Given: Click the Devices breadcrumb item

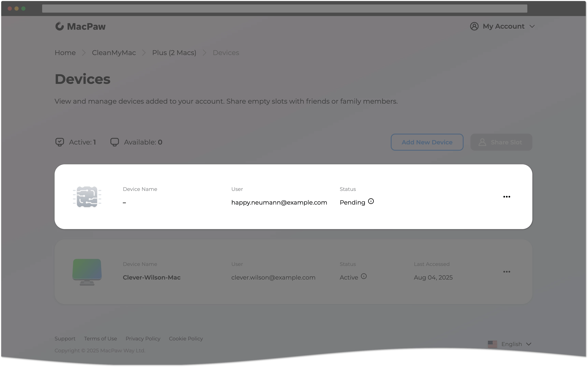Looking at the screenshot, I should click(x=226, y=53).
